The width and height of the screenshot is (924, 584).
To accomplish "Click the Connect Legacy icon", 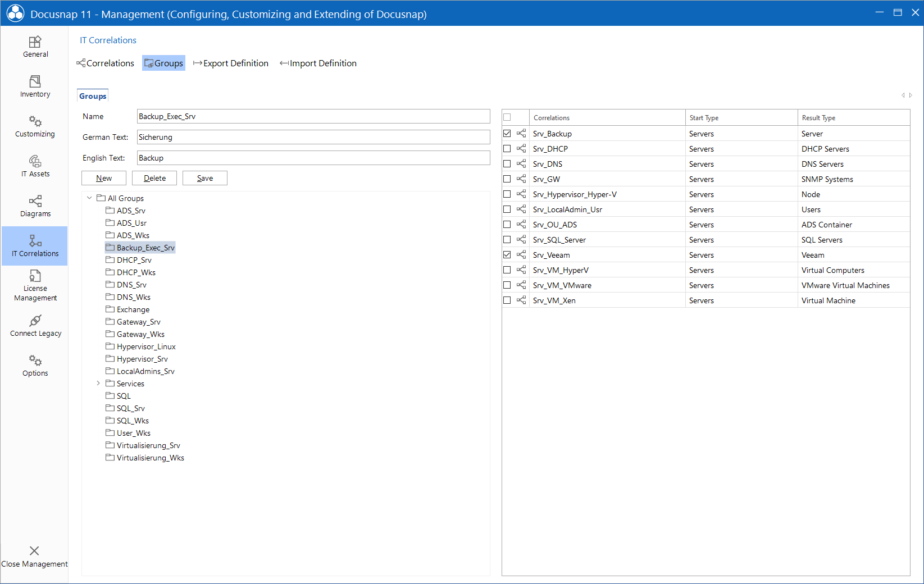I will pyautogui.click(x=34, y=326).
